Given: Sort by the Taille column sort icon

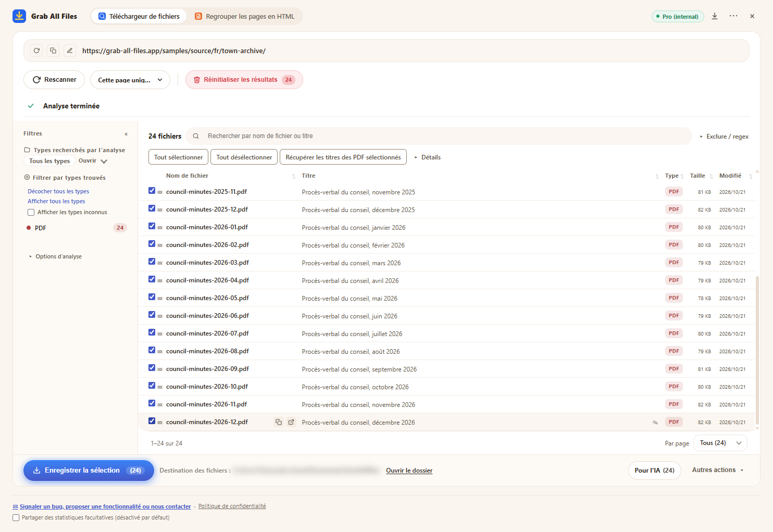Looking at the screenshot, I should [x=711, y=176].
